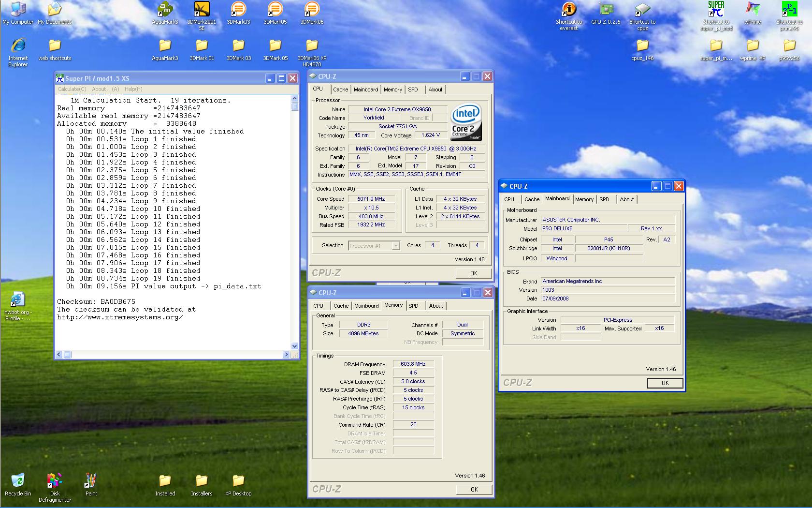The image size is (812, 508).
Task: Launch the 3DMark05 shortcut icon
Action: pyautogui.click(x=275, y=13)
